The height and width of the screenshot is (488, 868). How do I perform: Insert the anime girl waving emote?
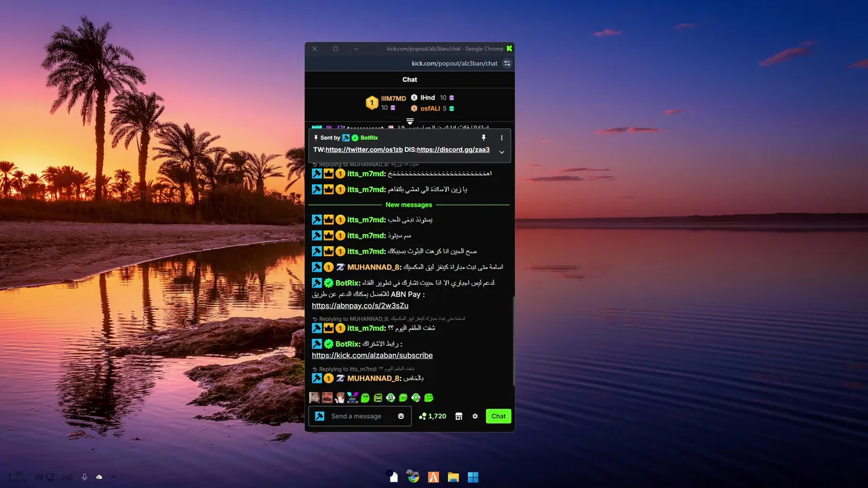pyautogui.click(x=340, y=398)
